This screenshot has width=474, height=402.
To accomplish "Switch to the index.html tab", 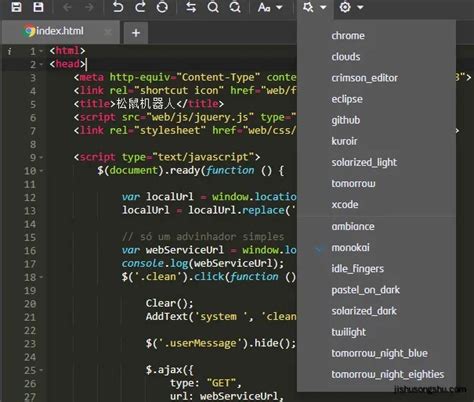I will tap(61, 32).
